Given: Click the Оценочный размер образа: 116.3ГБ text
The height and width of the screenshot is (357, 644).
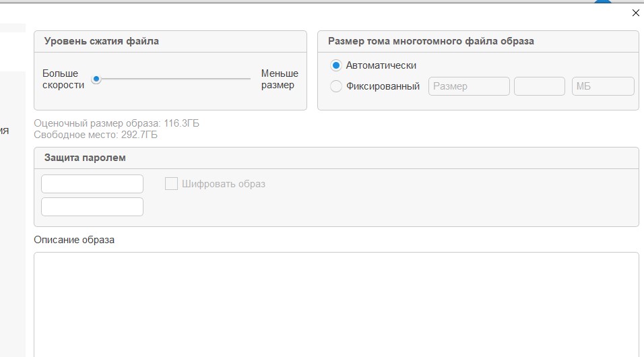Looking at the screenshot, I should click(117, 123).
